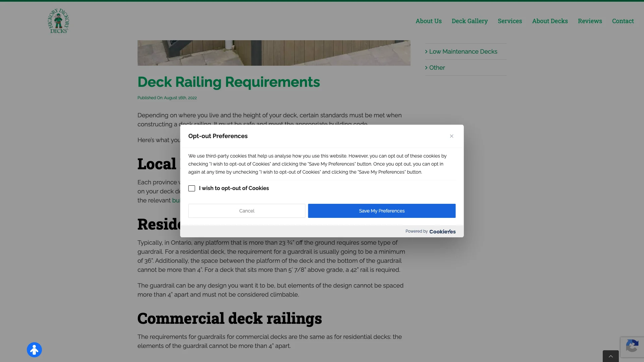Expand the Other category
The width and height of the screenshot is (644, 362).
(x=437, y=67)
